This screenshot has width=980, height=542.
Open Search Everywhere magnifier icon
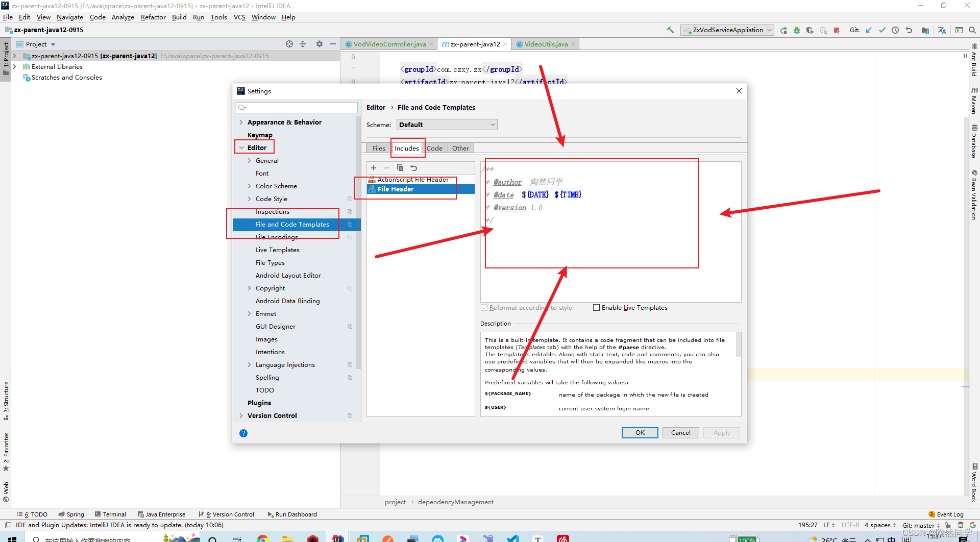pyautogui.click(x=972, y=30)
